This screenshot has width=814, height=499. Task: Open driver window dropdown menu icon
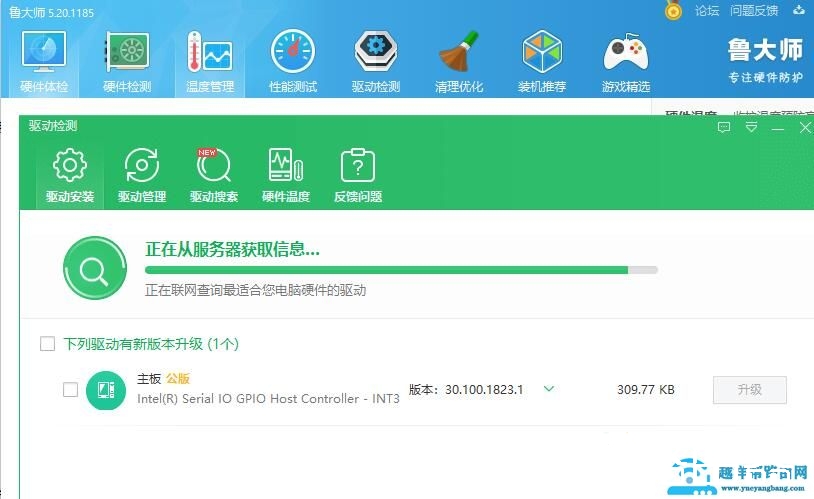[751, 127]
